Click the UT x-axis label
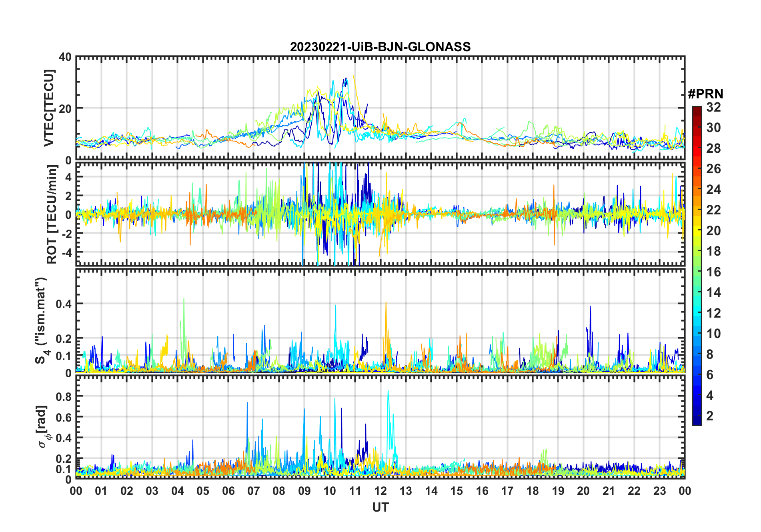Image resolution: width=761 pixels, height=532 pixels. 380,508
